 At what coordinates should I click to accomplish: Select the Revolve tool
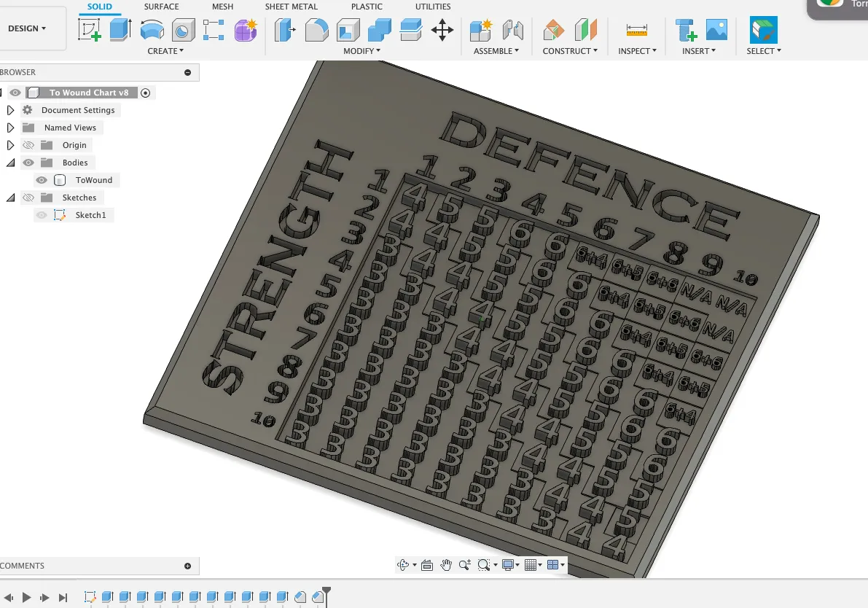click(x=152, y=30)
